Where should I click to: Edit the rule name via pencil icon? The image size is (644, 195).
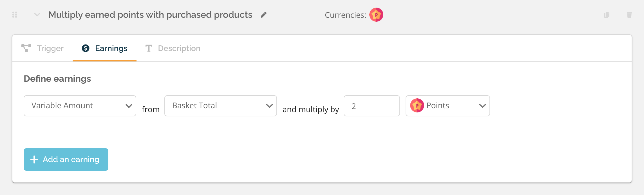point(263,15)
